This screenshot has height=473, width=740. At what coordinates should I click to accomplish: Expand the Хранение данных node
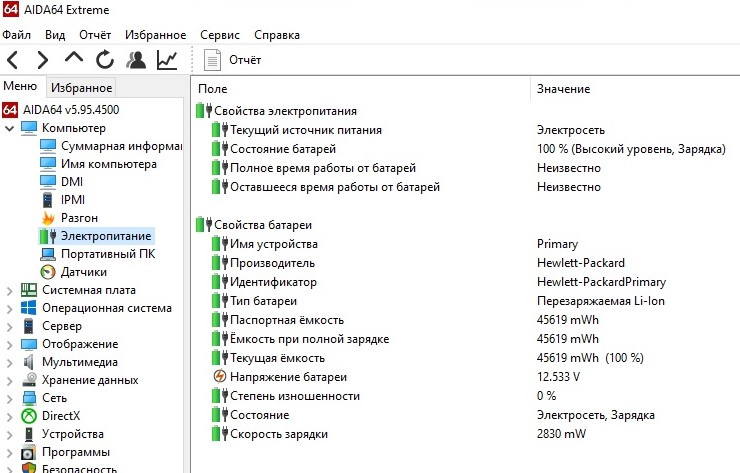pyautogui.click(x=9, y=380)
